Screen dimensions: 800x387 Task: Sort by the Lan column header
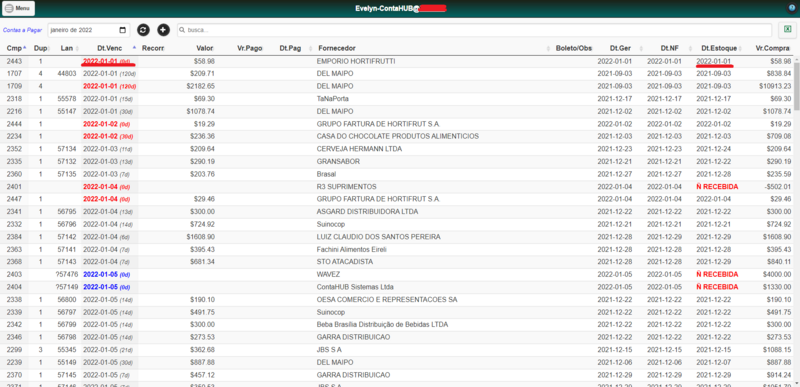(x=66, y=48)
